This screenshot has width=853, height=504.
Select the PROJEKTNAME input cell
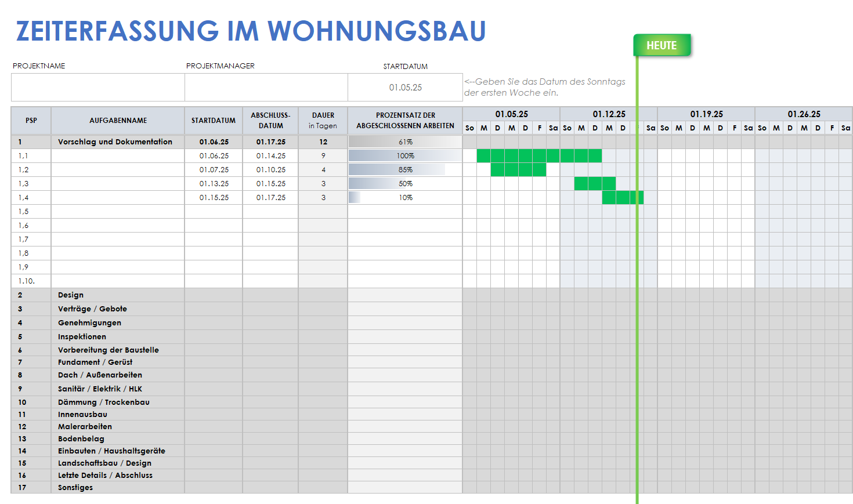point(98,88)
